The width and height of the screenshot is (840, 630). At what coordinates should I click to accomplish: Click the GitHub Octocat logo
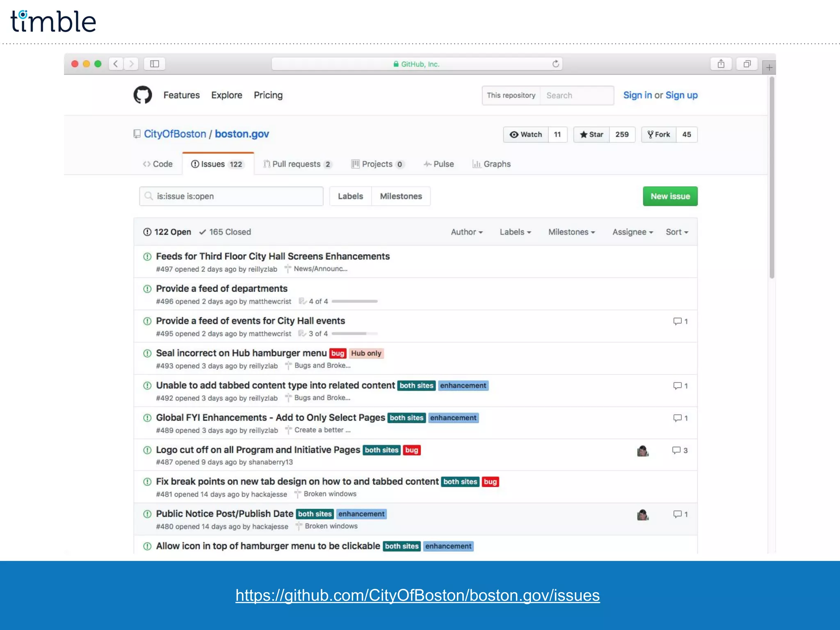pyautogui.click(x=142, y=95)
